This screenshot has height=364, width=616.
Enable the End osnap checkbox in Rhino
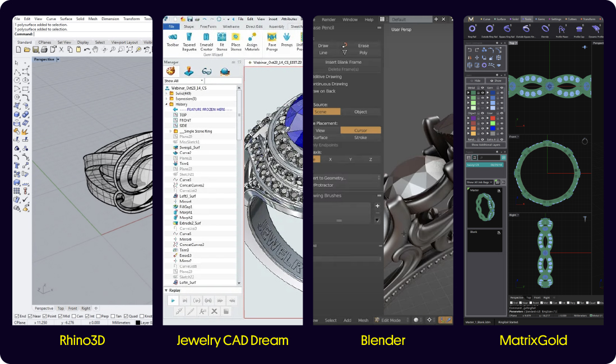click(17, 316)
